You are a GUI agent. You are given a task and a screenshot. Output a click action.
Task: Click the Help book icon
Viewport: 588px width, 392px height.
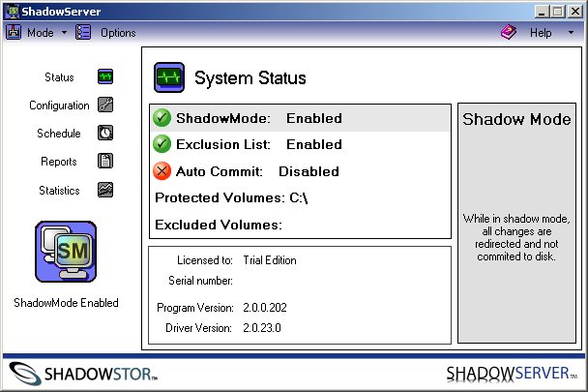point(509,32)
